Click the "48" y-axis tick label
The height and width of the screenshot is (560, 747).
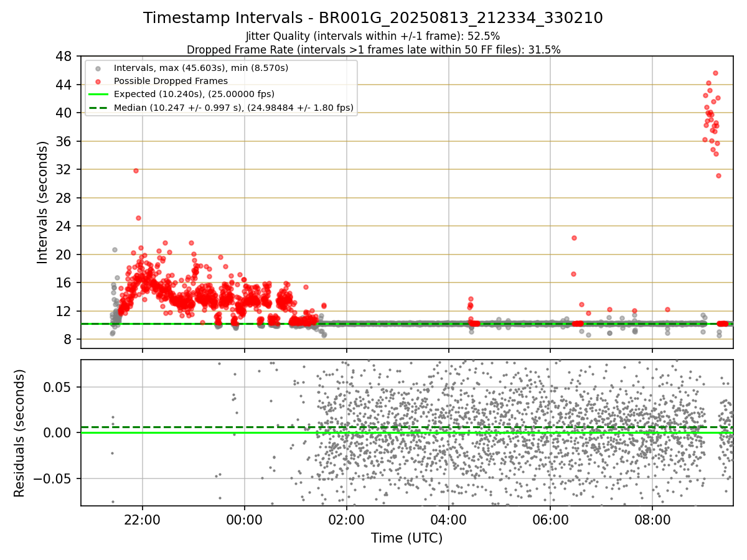click(65, 57)
